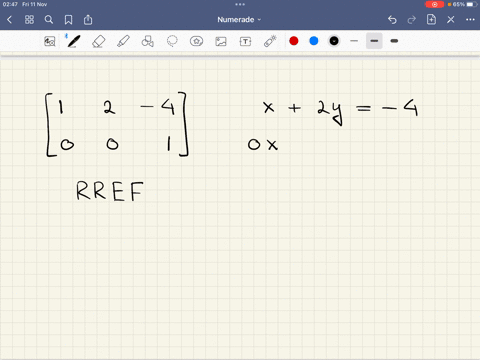Choose the blue pen color

pyautogui.click(x=314, y=41)
